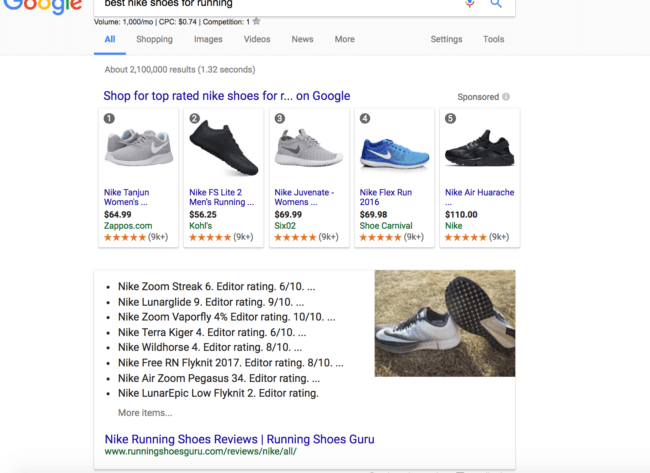This screenshot has width=650, height=473.
Task: Click the Nike Wildhorse 4 item
Action: (210, 347)
